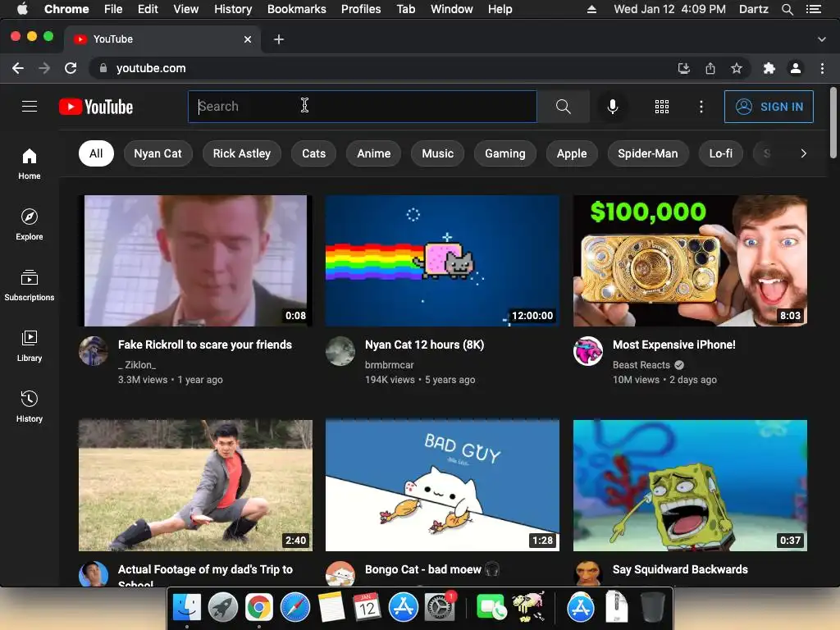Open the View menu
840x630 pixels.
click(x=186, y=9)
